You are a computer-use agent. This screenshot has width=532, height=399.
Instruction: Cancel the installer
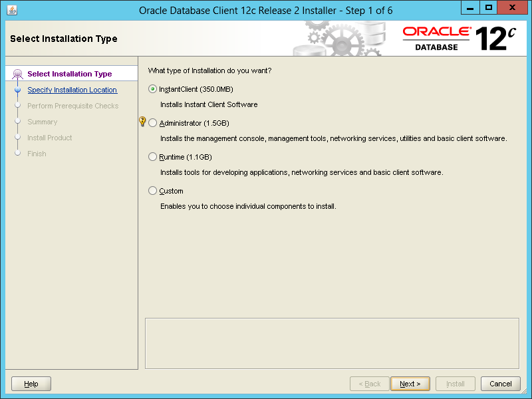(501, 384)
